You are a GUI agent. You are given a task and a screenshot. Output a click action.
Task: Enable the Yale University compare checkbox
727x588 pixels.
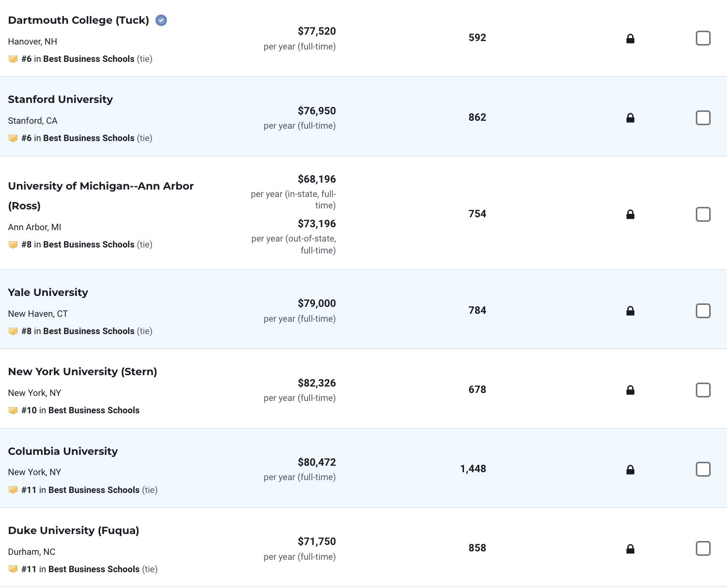pos(703,311)
